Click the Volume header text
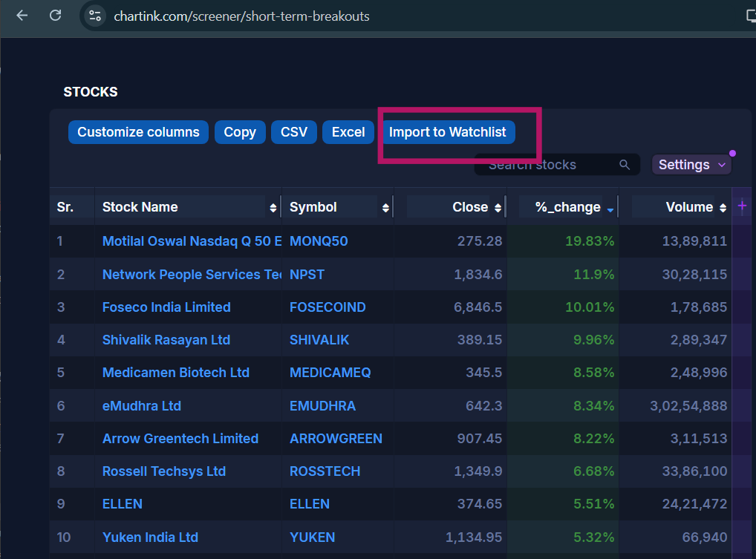The height and width of the screenshot is (559, 756). [x=689, y=207]
